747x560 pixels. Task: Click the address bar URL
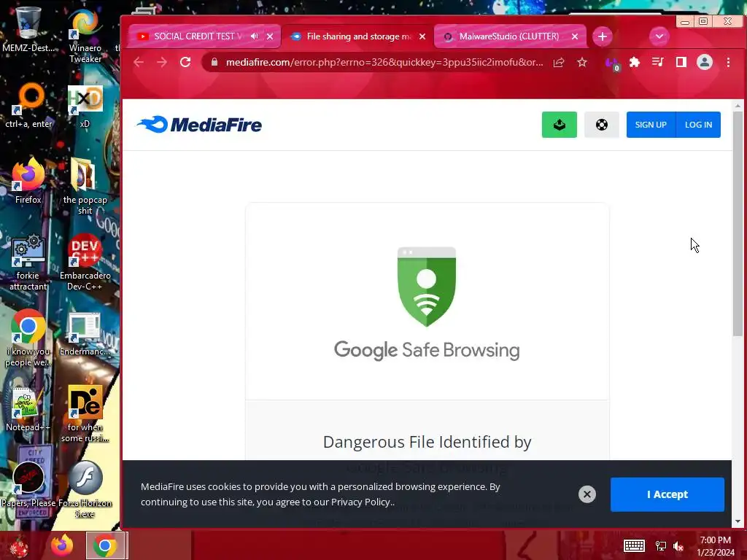tap(384, 62)
